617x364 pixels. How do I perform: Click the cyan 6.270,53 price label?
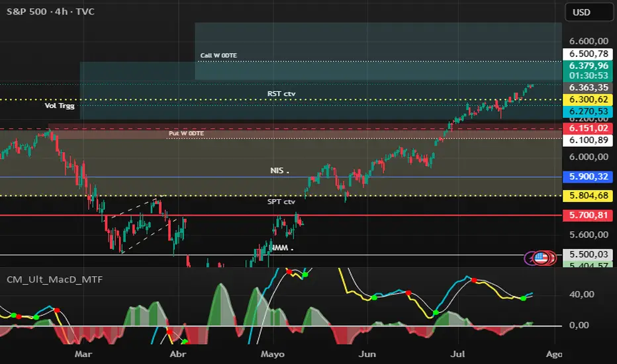coord(589,111)
